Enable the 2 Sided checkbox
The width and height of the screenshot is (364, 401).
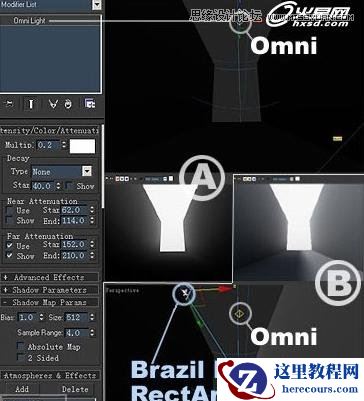coord(21,358)
